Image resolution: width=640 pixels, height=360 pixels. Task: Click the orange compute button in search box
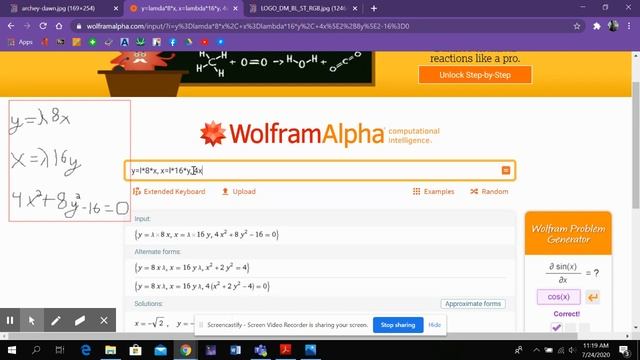tap(506, 170)
